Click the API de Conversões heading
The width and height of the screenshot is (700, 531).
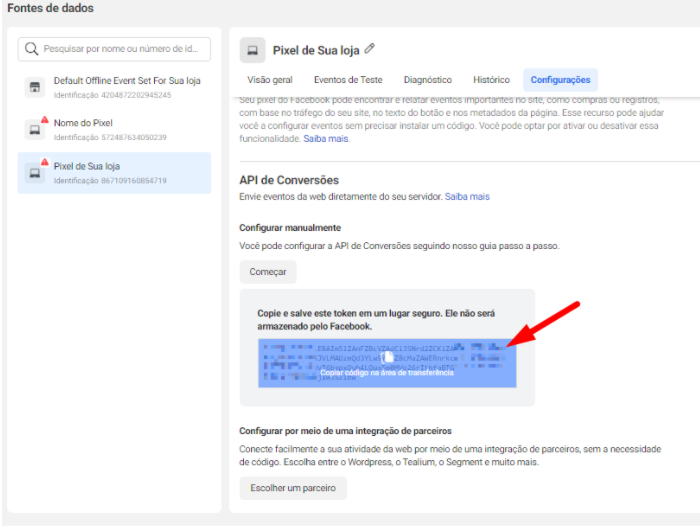point(289,180)
